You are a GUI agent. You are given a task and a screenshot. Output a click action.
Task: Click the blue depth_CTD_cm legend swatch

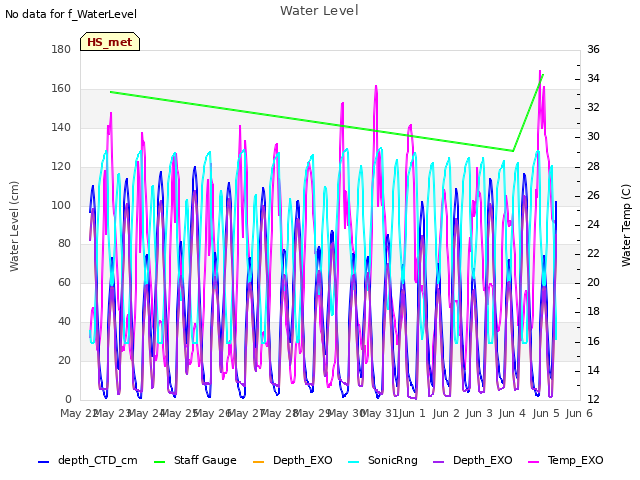click(43, 462)
